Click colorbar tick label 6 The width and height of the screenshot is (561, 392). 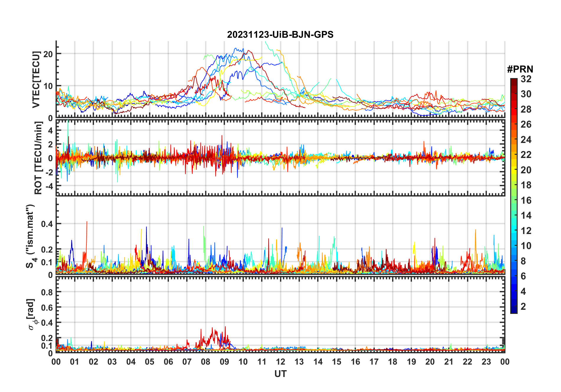[523, 276]
